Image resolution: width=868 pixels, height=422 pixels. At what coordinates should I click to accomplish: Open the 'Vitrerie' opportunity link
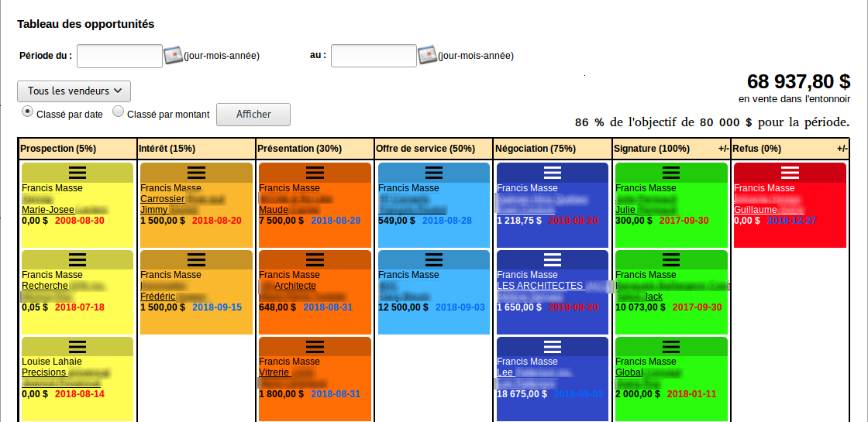[x=274, y=372]
